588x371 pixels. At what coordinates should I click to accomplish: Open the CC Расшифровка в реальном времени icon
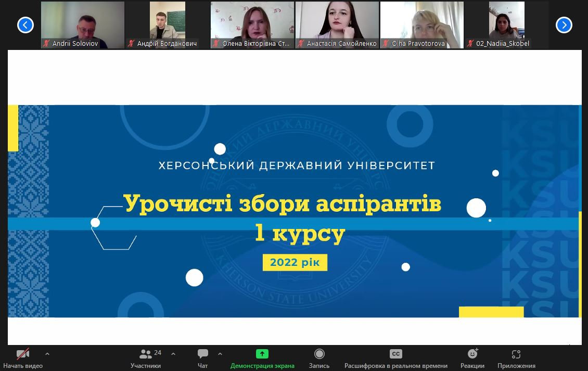tap(396, 354)
